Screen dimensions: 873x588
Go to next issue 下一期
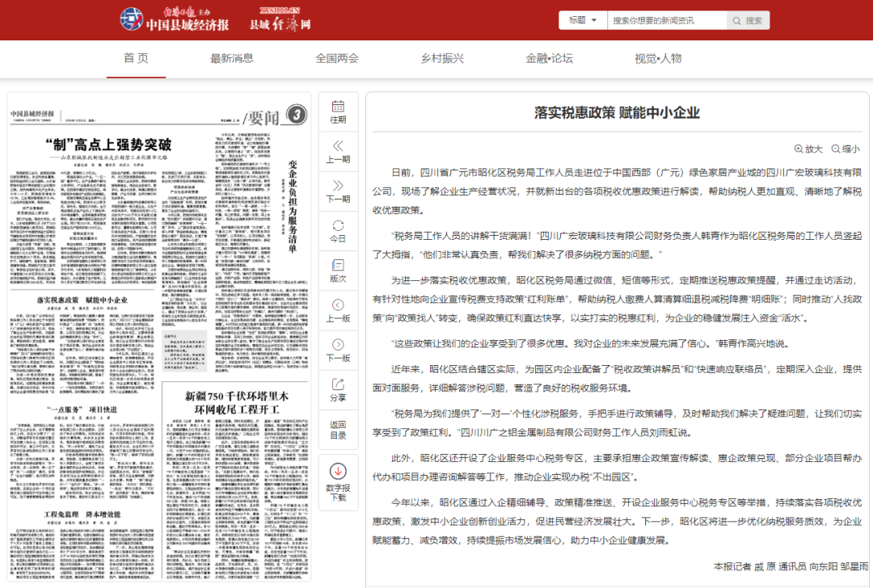338,191
